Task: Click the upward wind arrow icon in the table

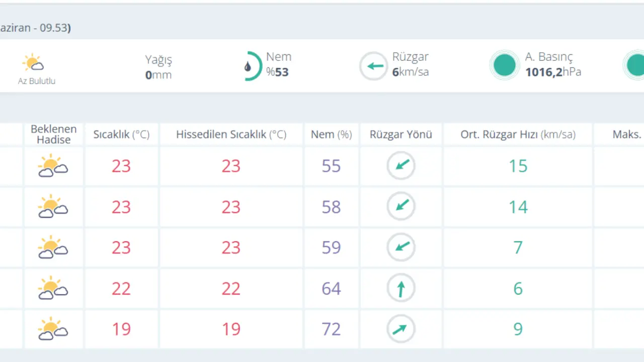Action: pos(400,289)
